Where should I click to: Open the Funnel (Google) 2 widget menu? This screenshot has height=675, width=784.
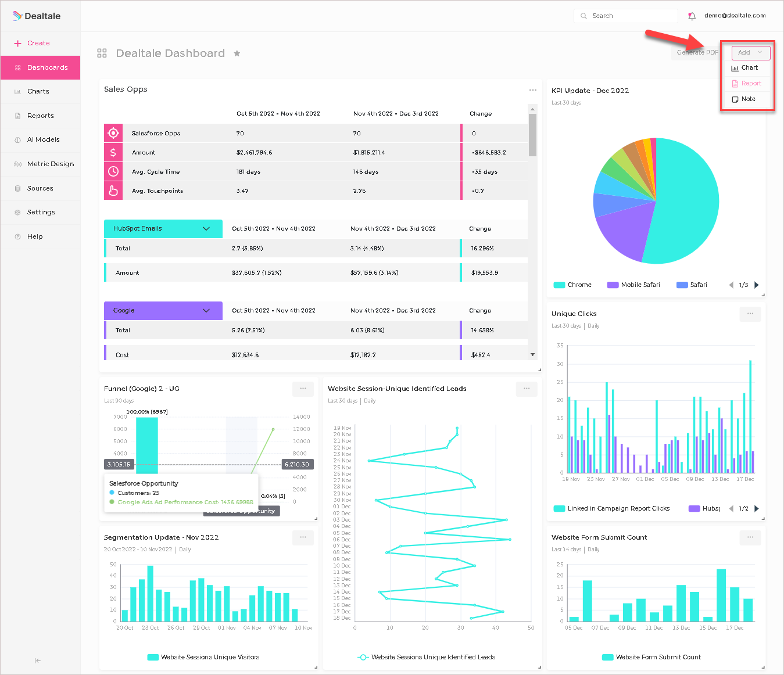303,389
